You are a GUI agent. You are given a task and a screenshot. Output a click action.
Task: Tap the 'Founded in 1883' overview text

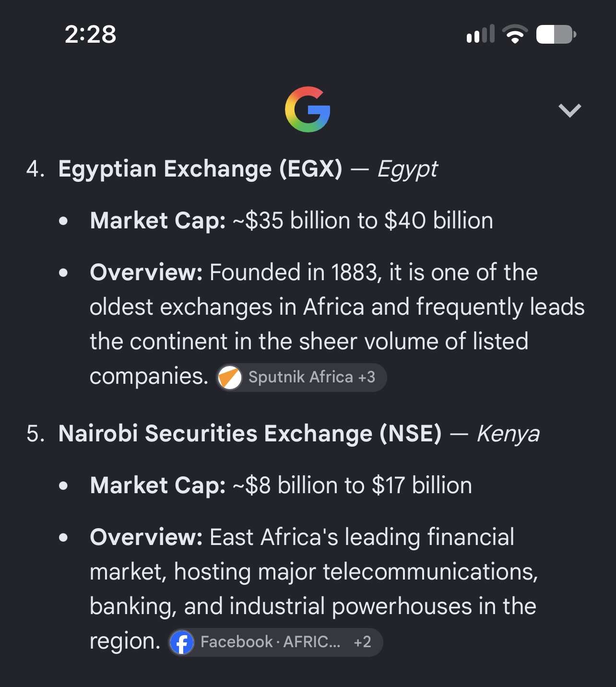tap(337, 324)
